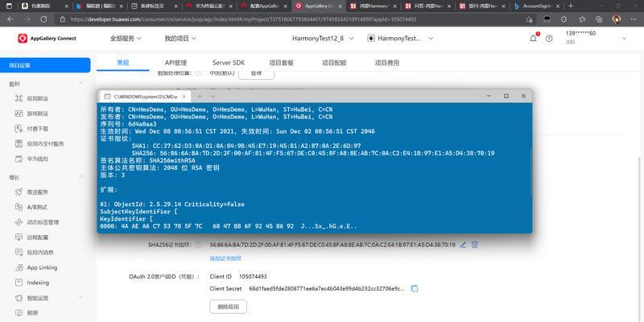
Task: Open the browser profile avatar
Action: point(616,19)
